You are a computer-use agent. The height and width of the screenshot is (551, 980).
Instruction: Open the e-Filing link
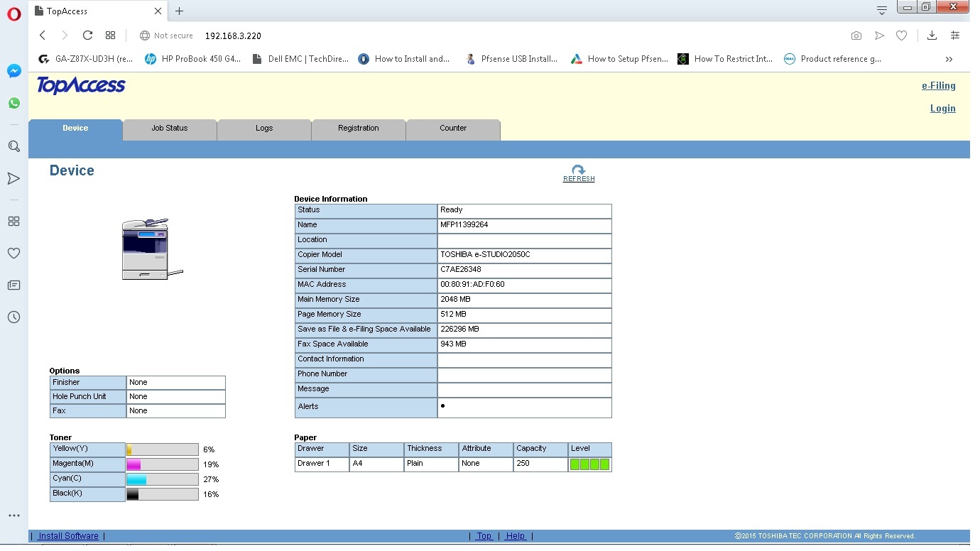(938, 86)
